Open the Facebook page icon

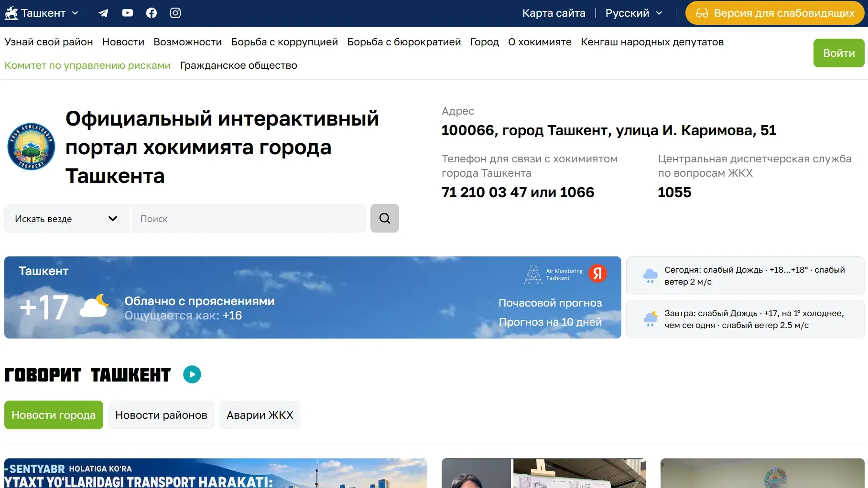(152, 13)
